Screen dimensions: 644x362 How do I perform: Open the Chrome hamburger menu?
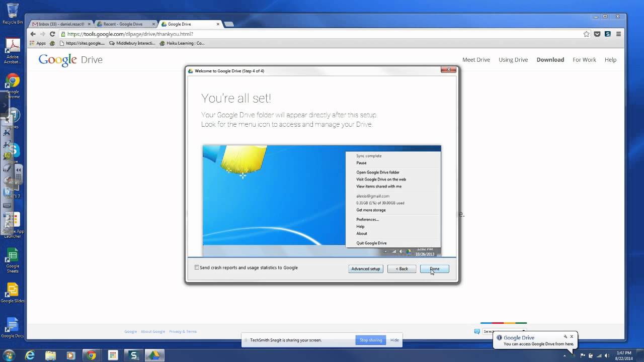click(x=619, y=34)
